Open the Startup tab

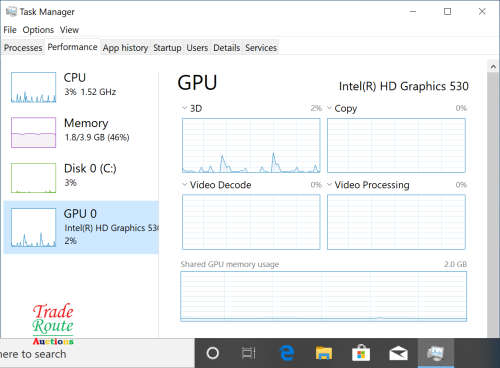pyautogui.click(x=167, y=48)
